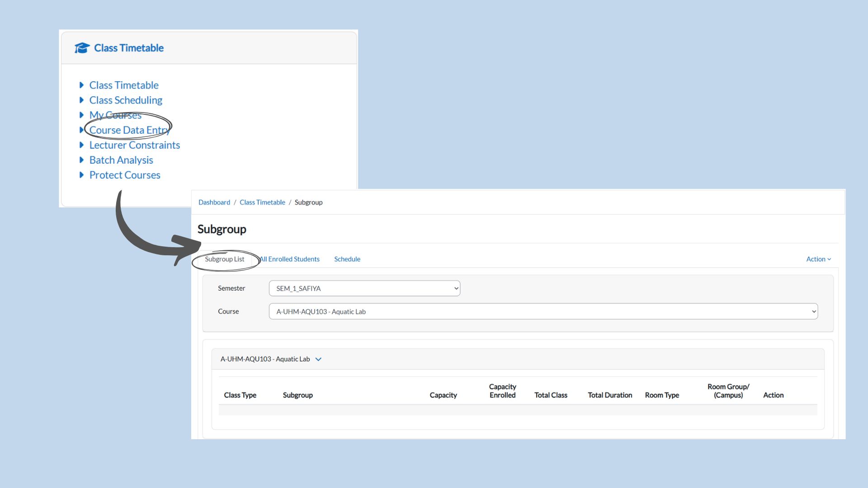Click the Class Timetable panel heading
This screenshot has height=488, width=868.
(129, 48)
